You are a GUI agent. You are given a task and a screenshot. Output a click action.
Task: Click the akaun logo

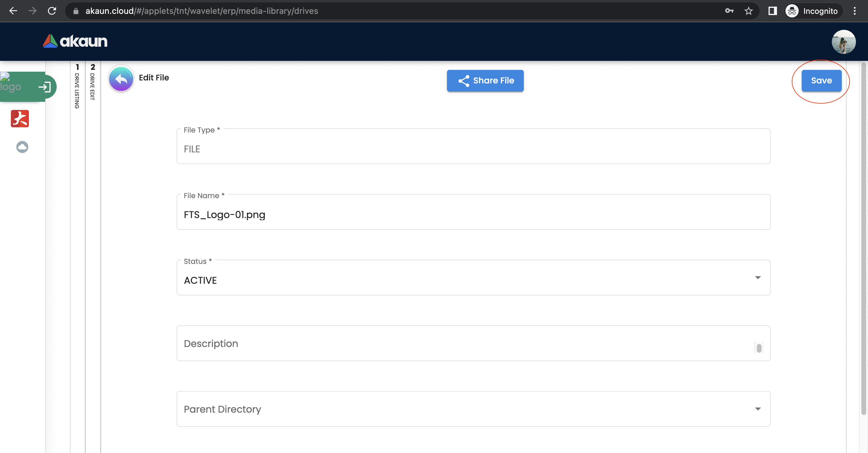75,41
